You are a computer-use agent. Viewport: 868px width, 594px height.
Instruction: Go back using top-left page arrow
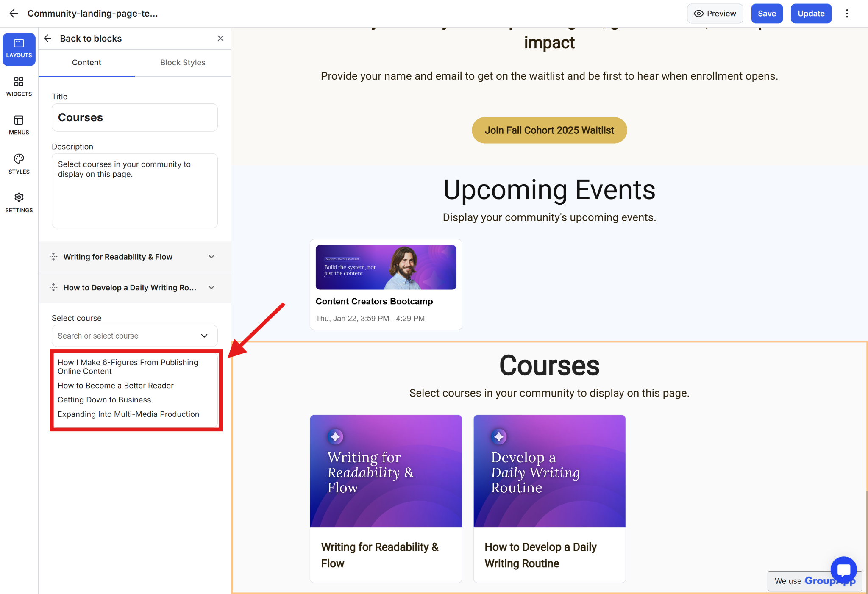14,14
